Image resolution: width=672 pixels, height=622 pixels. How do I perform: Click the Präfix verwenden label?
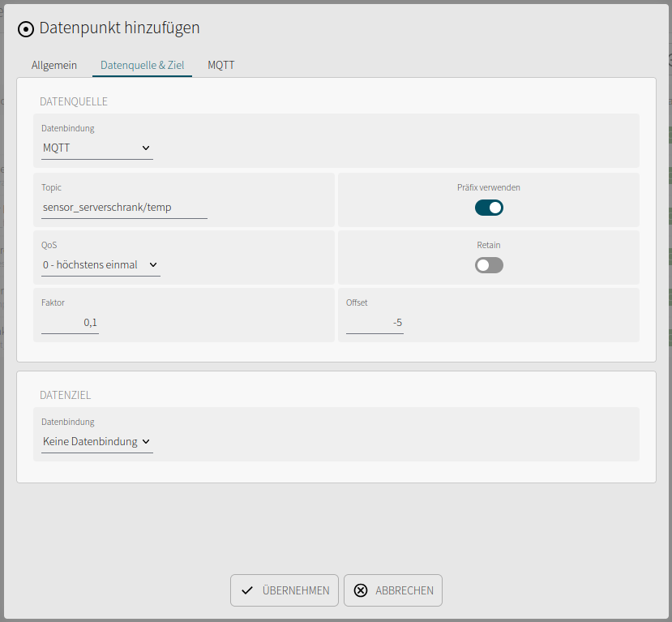point(489,187)
